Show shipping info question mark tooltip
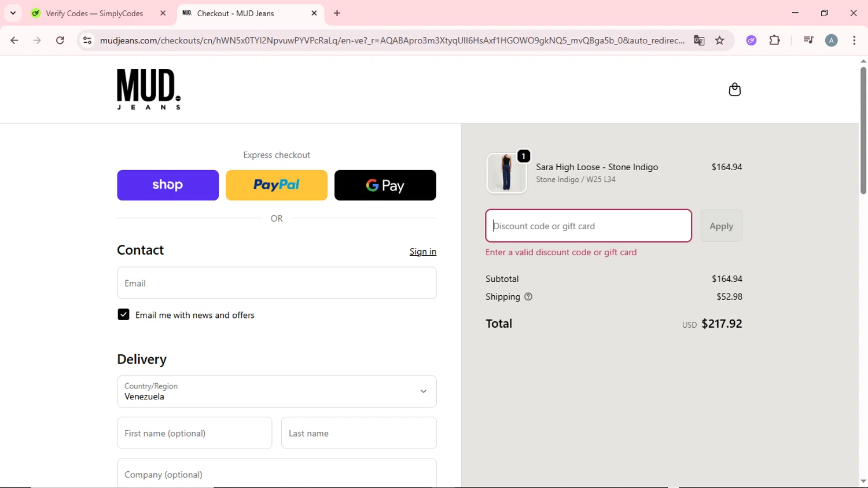The width and height of the screenshot is (868, 488). (528, 296)
